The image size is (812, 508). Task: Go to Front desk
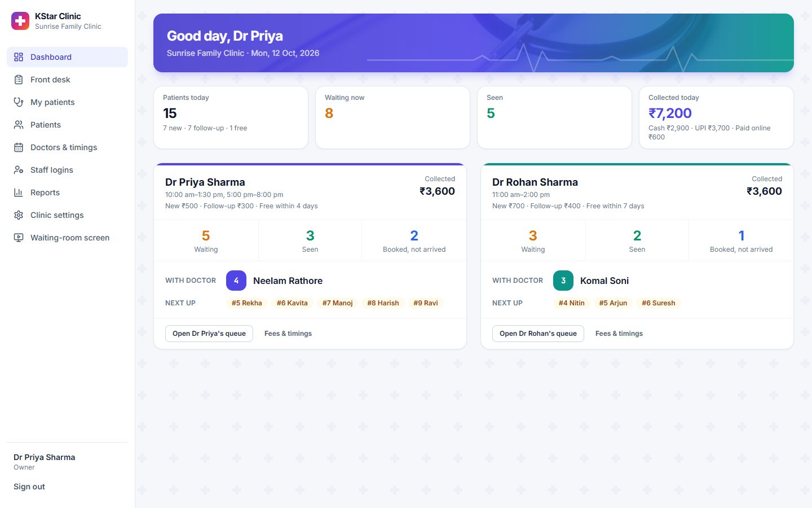tap(67, 80)
